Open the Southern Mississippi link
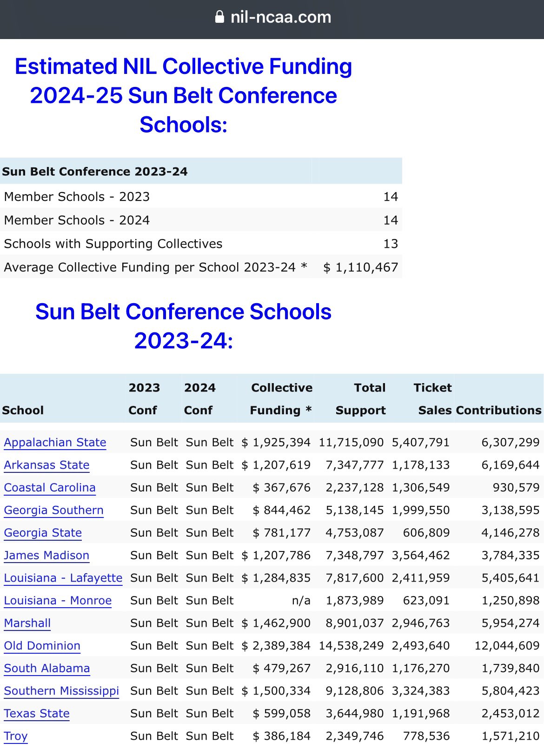 point(61,691)
